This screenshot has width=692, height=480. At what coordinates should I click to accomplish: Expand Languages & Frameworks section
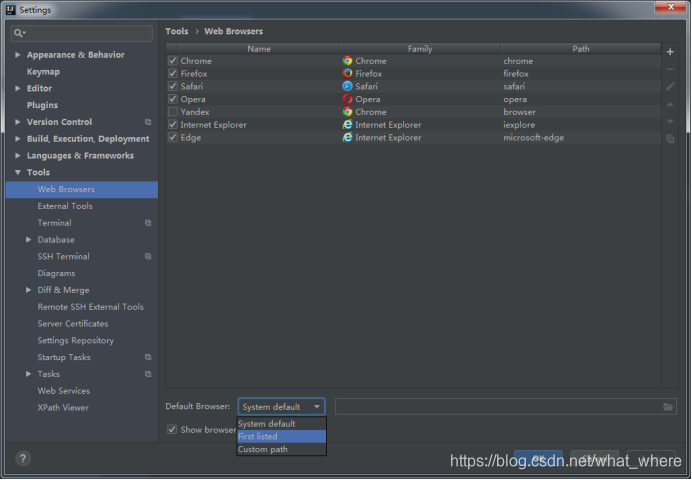18,155
